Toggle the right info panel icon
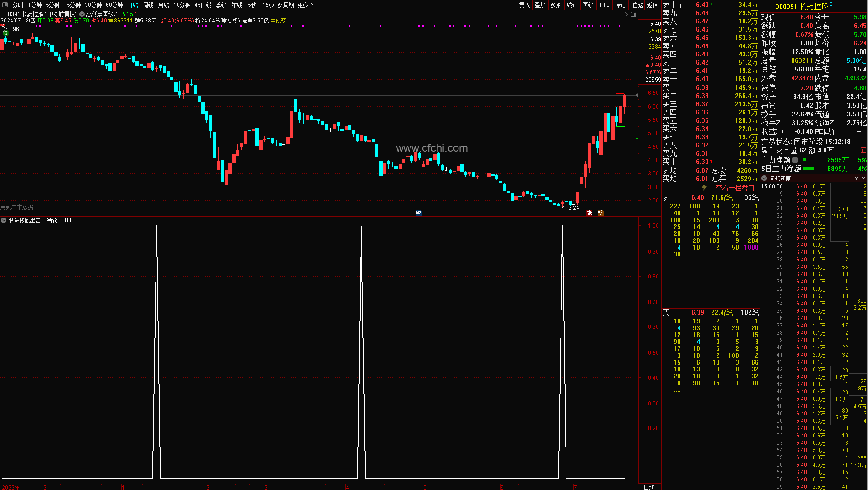The width and height of the screenshot is (868, 490). [634, 15]
